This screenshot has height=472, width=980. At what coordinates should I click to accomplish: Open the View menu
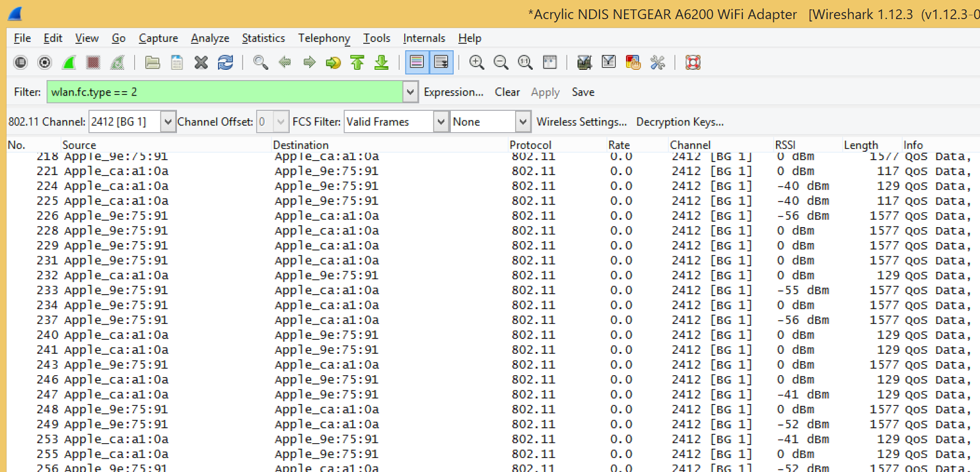[x=87, y=38]
